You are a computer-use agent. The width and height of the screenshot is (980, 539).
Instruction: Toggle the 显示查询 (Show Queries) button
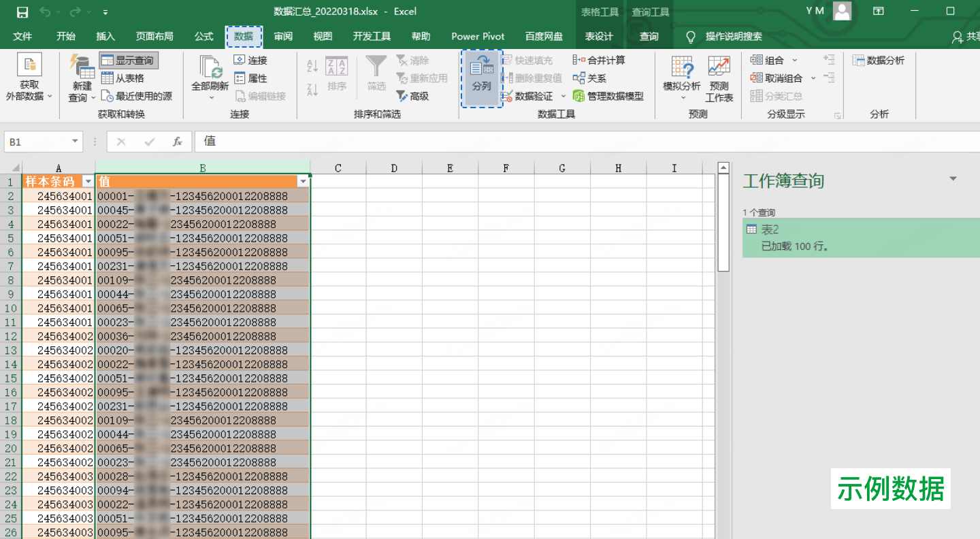(128, 61)
